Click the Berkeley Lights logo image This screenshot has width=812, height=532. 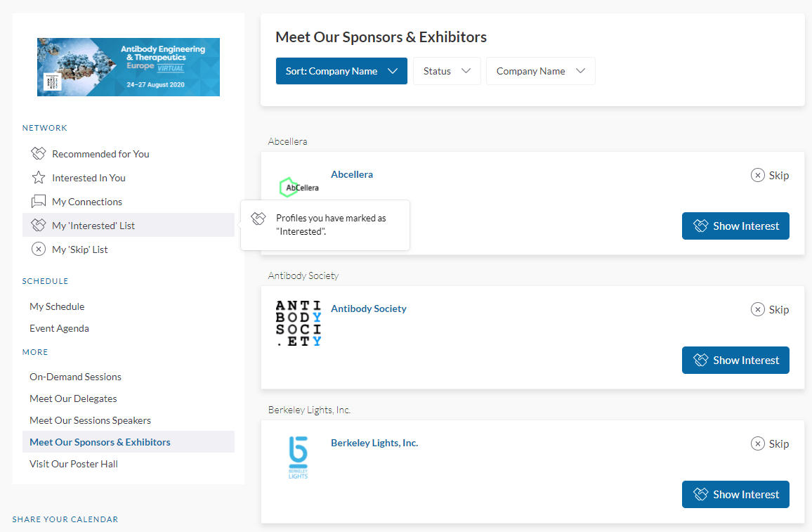tap(299, 457)
